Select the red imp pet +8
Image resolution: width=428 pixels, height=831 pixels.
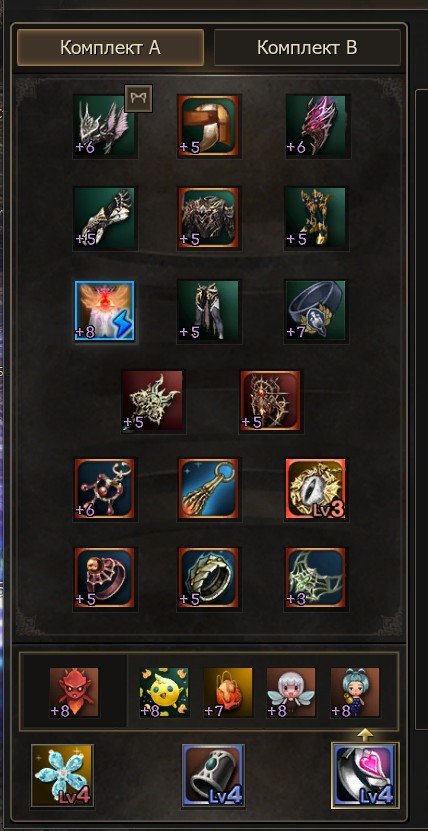(74, 692)
